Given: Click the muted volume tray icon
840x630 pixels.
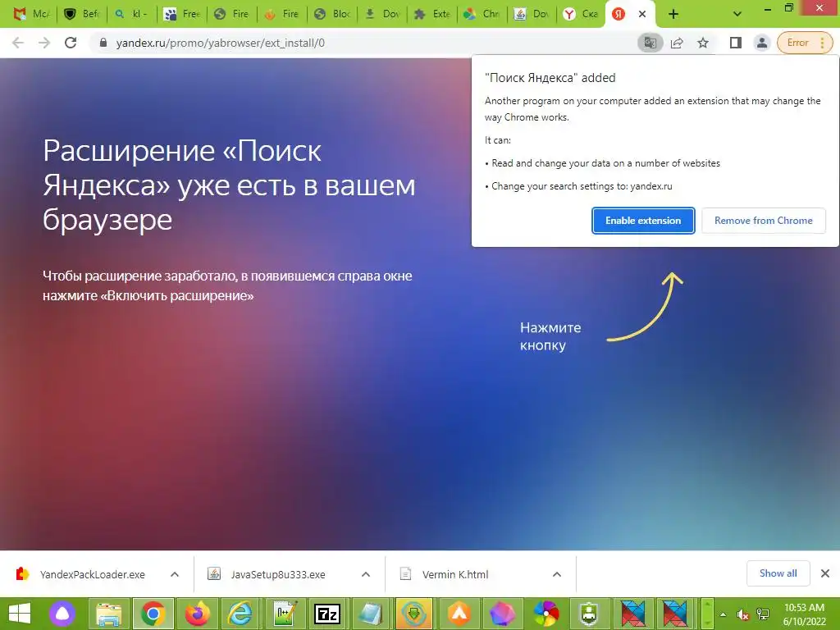Looking at the screenshot, I should click(x=742, y=614).
